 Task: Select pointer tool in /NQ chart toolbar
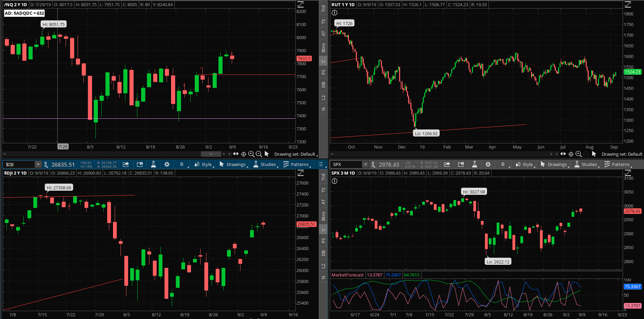pyautogui.click(x=267, y=154)
